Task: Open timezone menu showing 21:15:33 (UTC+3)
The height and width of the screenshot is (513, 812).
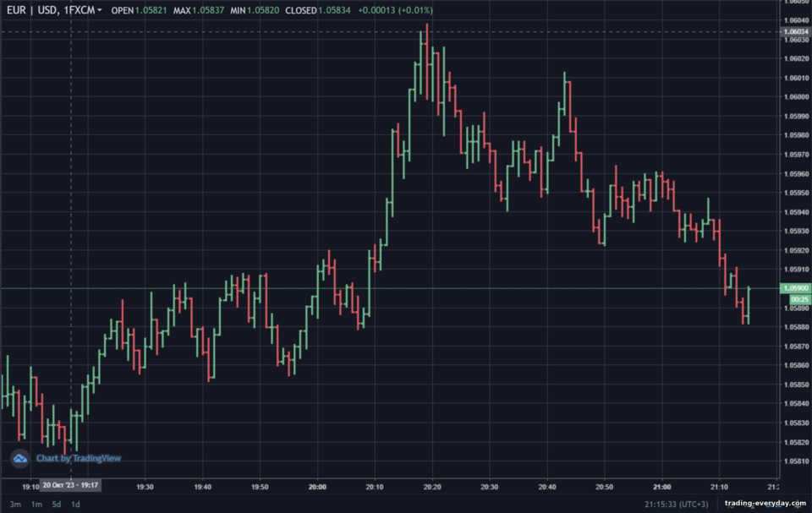Action: (676, 504)
